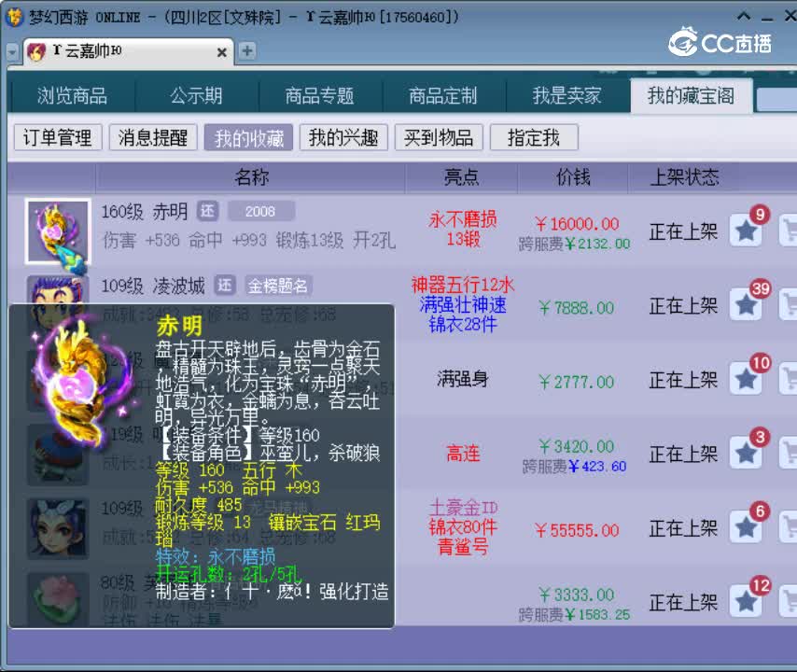
Task: Add the ¥3333.00 item to cart
Action: 789,602
